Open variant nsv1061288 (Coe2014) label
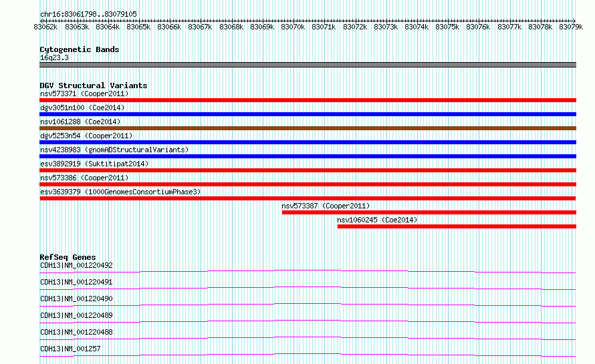This screenshot has height=364, width=595. tap(80, 122)
